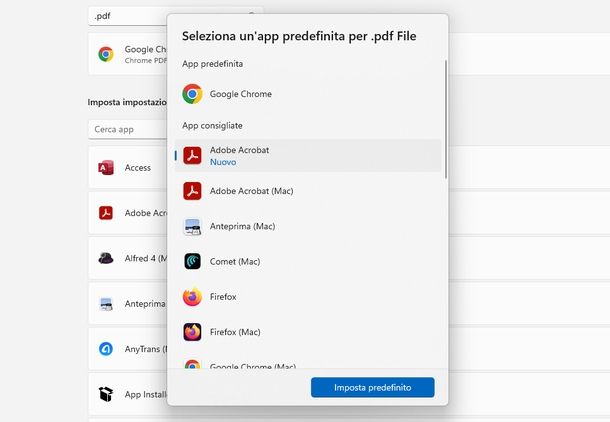Click the Anteprima icon in background list
Viewport: 610px width, 422px height.
click(x=106, y=303)
